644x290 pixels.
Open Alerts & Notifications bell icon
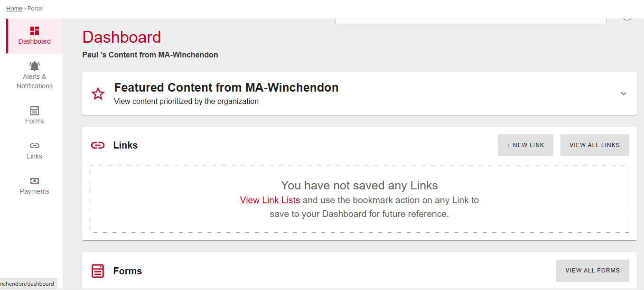(35, 66)
